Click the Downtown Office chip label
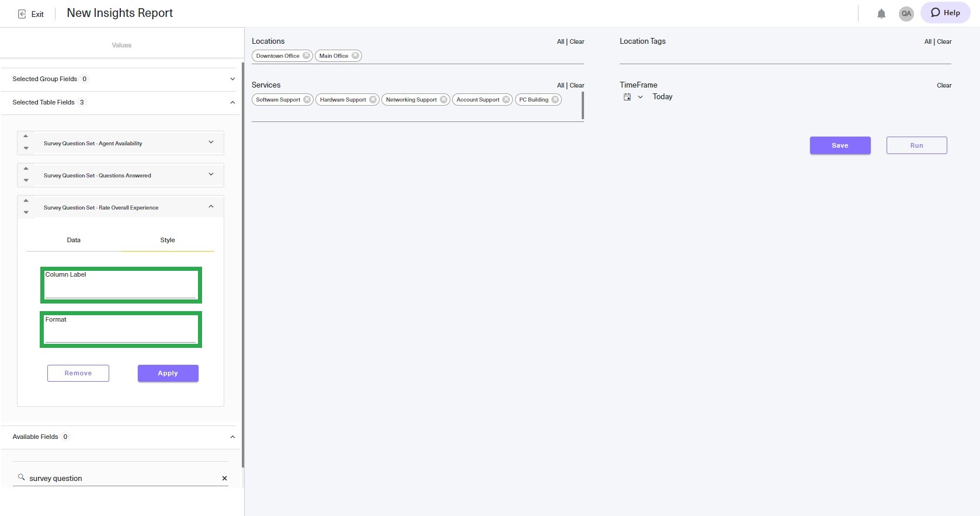Viewport: 980px width, 516px height. [x=278, y=56]
